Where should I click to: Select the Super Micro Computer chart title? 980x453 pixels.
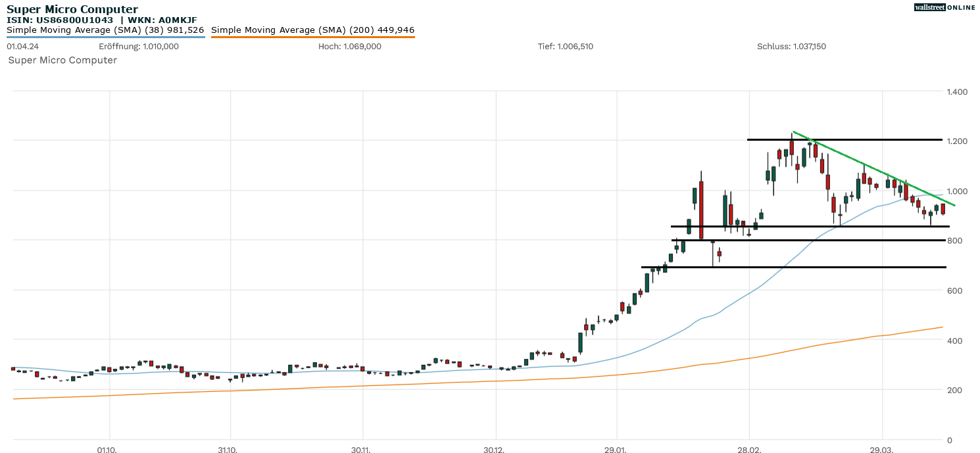pos(72,9)
